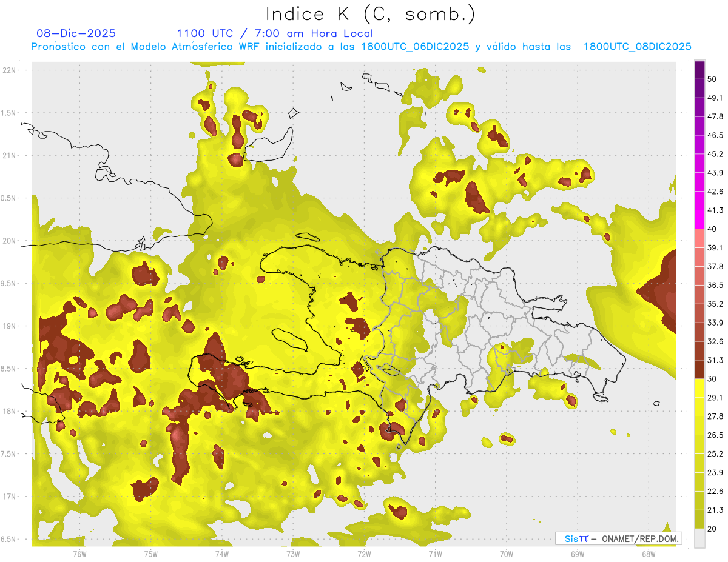This screenshot has width=728, height=562.
Task: Click the longitude axis label "69W"
Action: [x=578, y=554]
